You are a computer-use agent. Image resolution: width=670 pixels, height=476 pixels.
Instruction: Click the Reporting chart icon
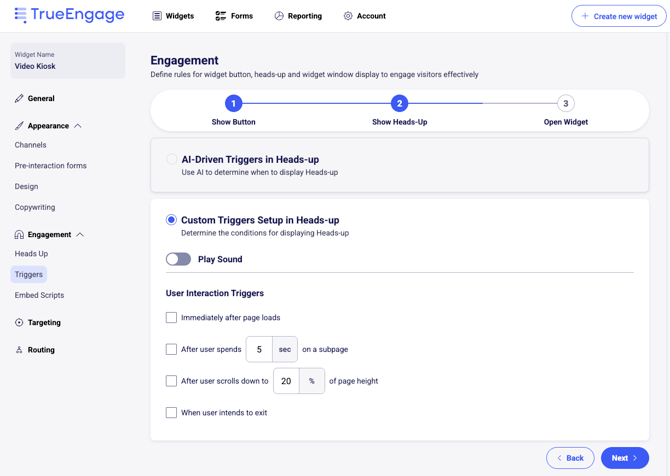pyautogui.click(x=279, y=16)
